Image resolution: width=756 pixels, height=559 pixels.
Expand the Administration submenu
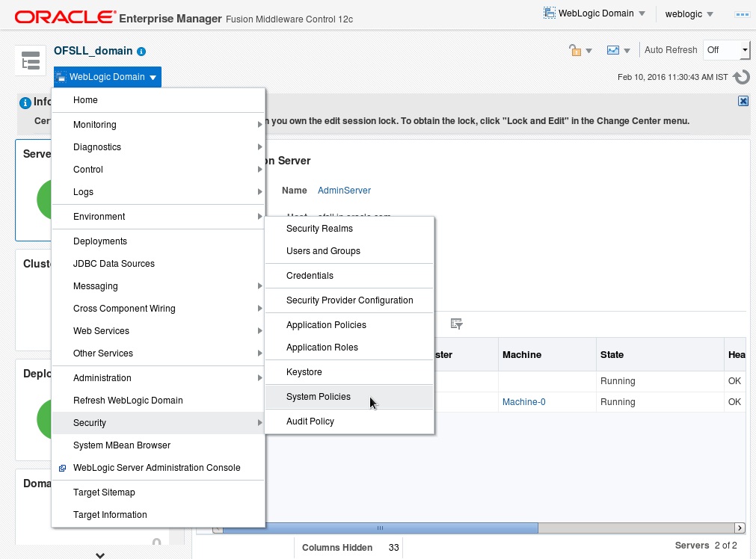click(x=158, y=378)
